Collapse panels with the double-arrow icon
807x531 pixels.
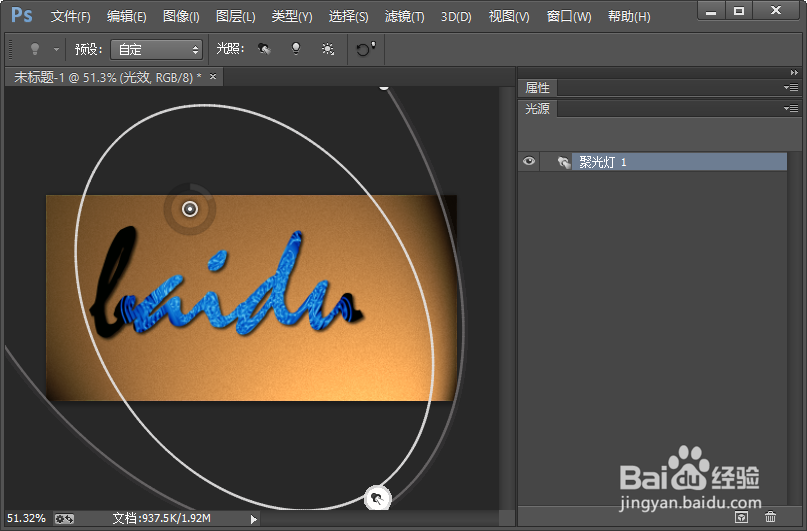794,73
